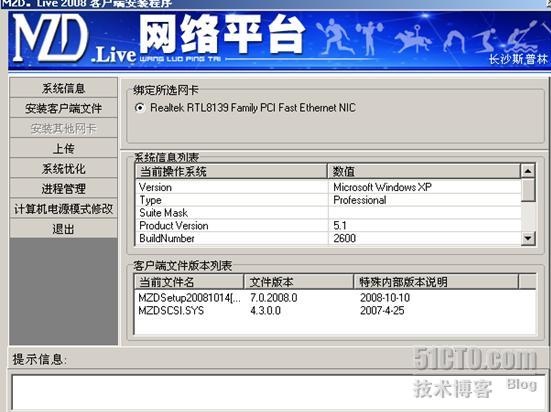Select the Type row
Screen dimensions: 551x412
[x=328, y=200]
